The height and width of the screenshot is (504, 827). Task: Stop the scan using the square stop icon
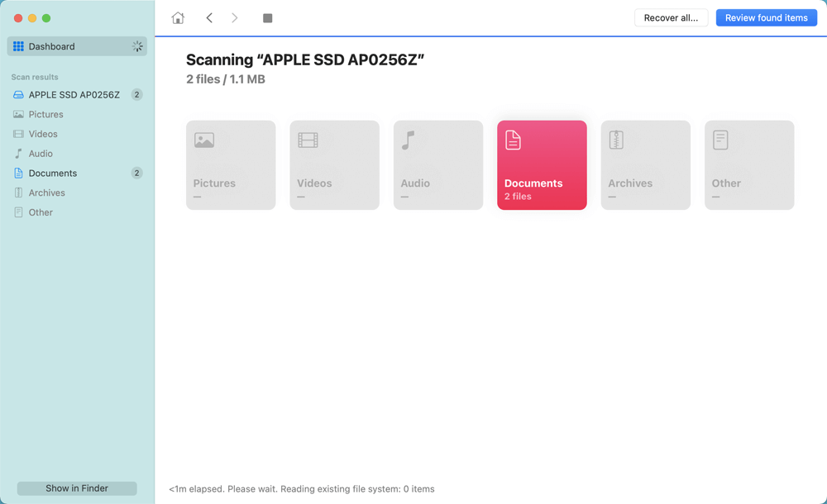pyautogui.click(x=267, y=17)
